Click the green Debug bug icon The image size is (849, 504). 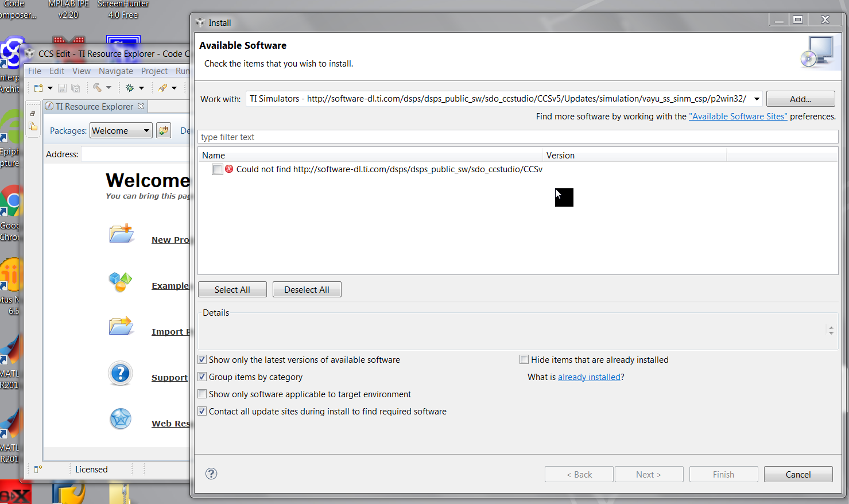click(130, 88)
